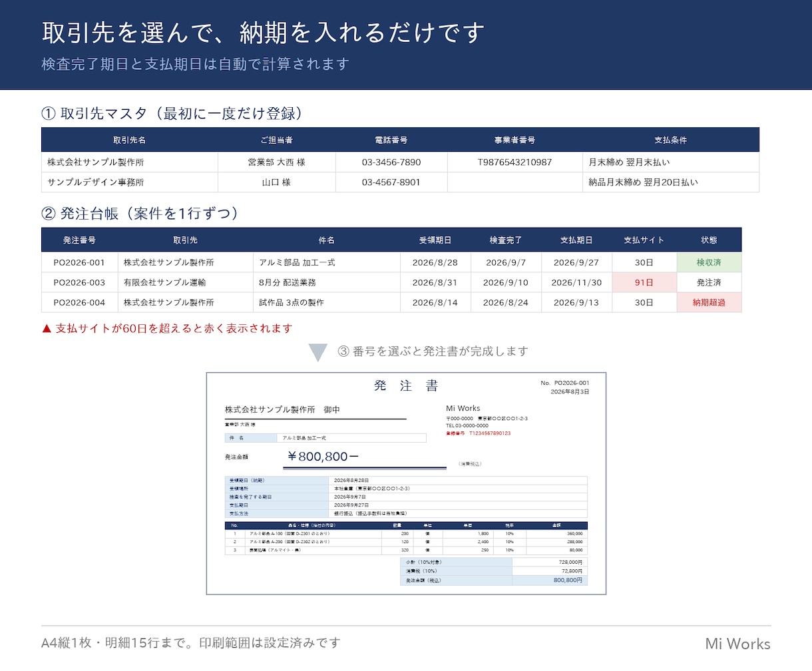Viewport: 812px width, 671px height.
Task: Click the 取引先名 column header
Action: [x=130, y=140]
